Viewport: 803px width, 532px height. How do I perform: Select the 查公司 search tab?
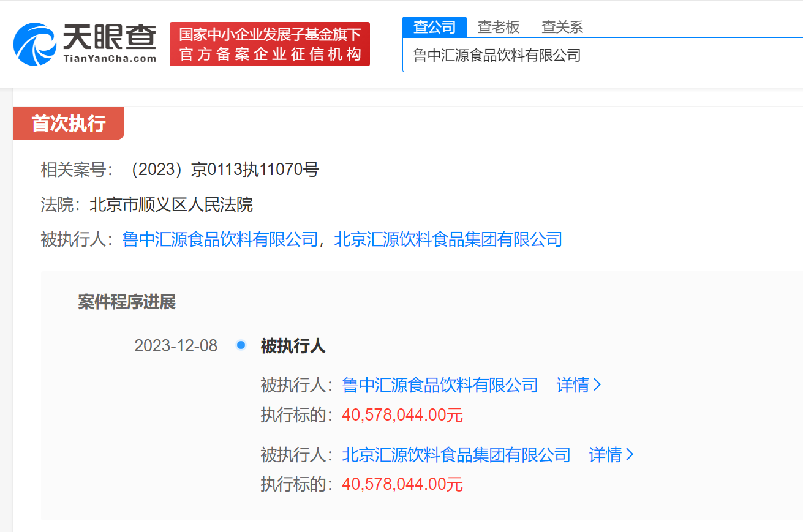coord(435,27)
